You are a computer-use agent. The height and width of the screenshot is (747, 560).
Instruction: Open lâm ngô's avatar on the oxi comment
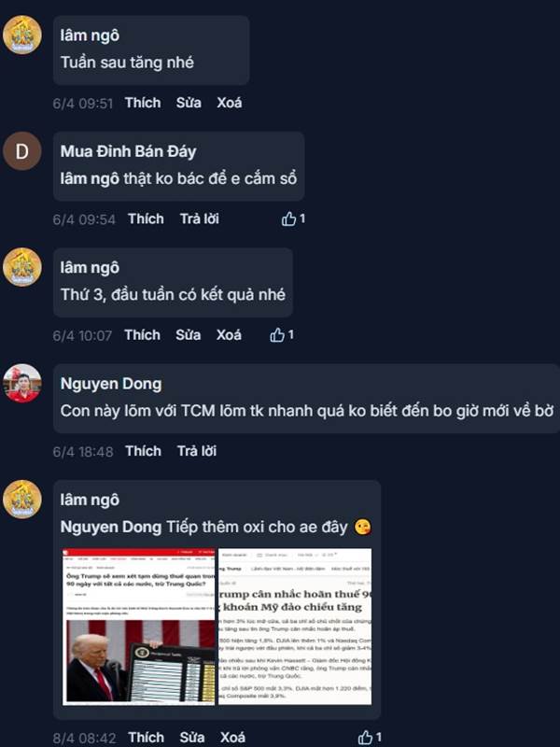[x=21, y=500]
